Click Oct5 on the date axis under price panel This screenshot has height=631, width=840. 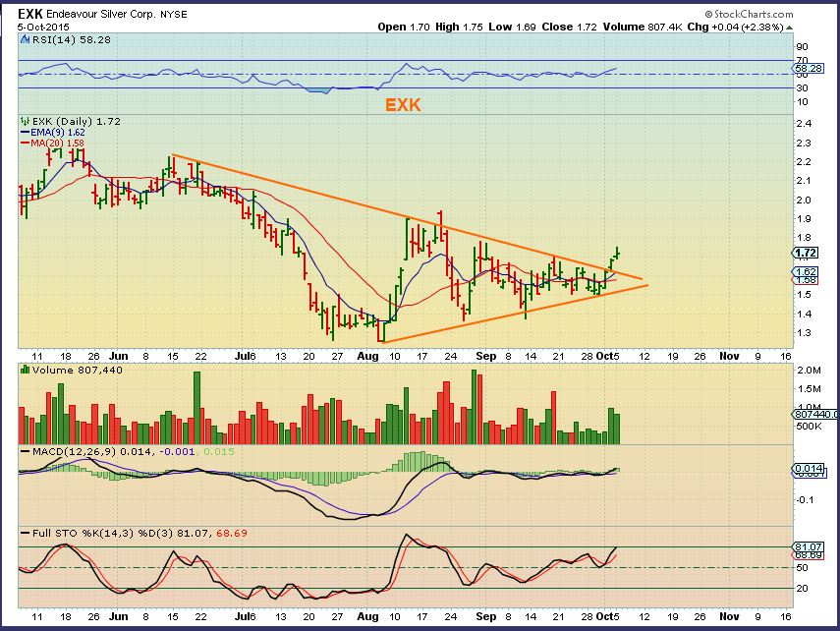pyautogui.click(x=608, y=356)
